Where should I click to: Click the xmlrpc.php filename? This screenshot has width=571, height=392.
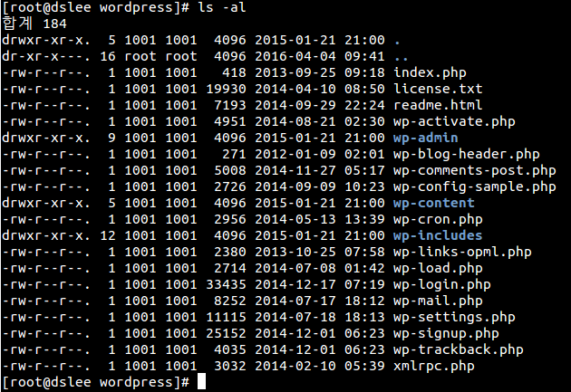434,366
